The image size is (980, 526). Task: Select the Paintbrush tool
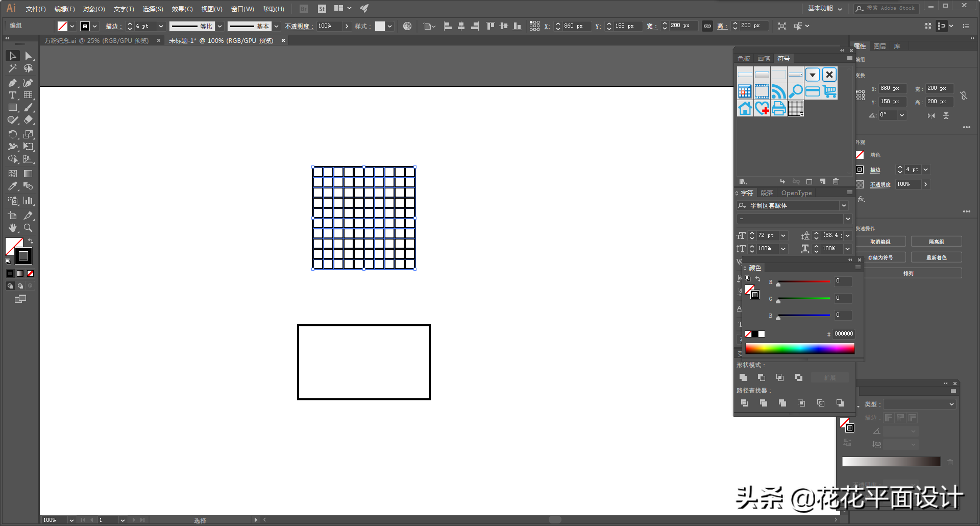[x=29, y=108]
